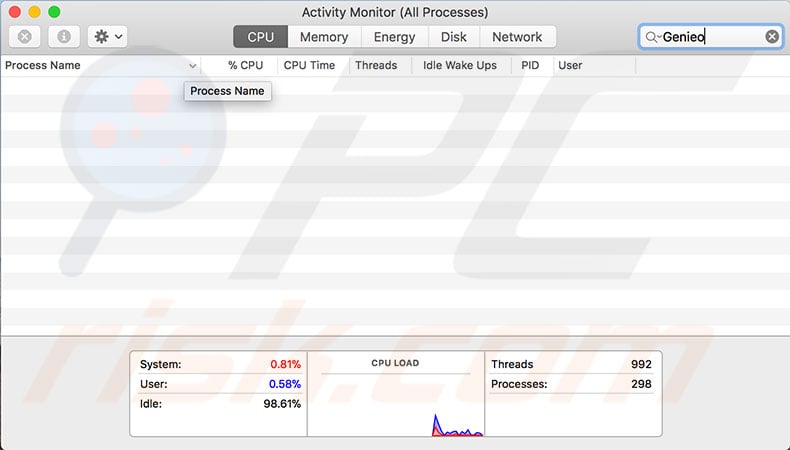The height and width of the screenshot is (450, 790).
Task: Switch to the Energy tab
Action: coord(394,37)
